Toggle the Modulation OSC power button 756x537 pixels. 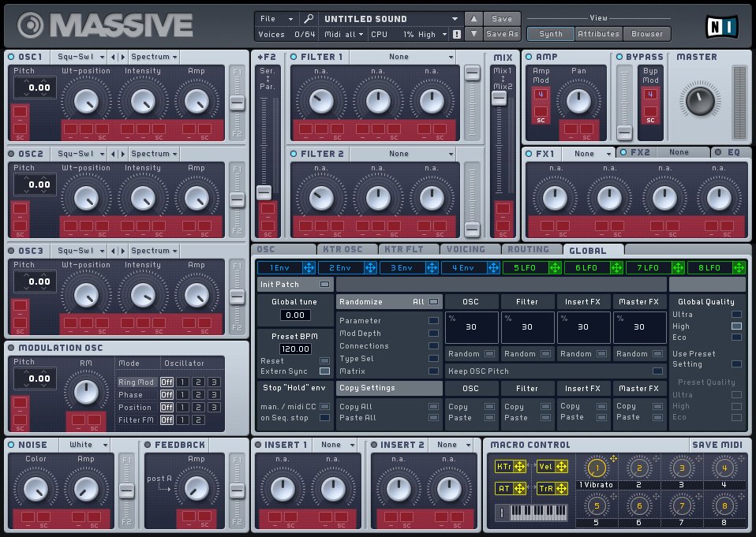pos(11,347)
